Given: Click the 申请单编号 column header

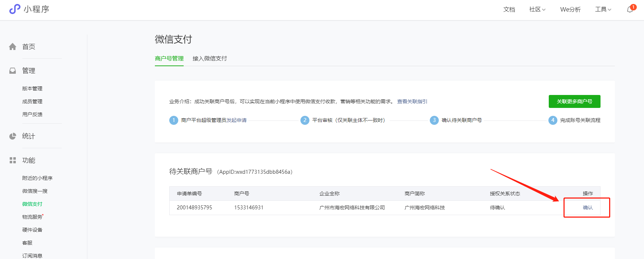Looking at the screenshot, I should point(189,194).
